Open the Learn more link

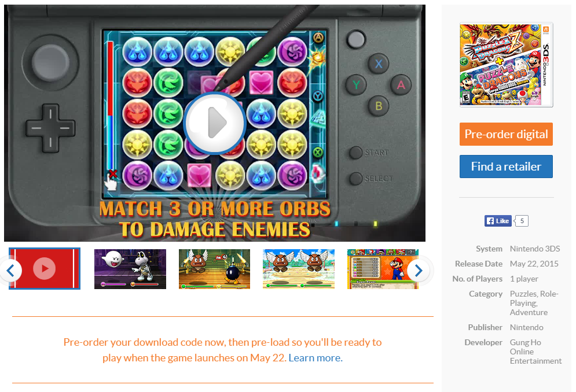coord(315,358)
